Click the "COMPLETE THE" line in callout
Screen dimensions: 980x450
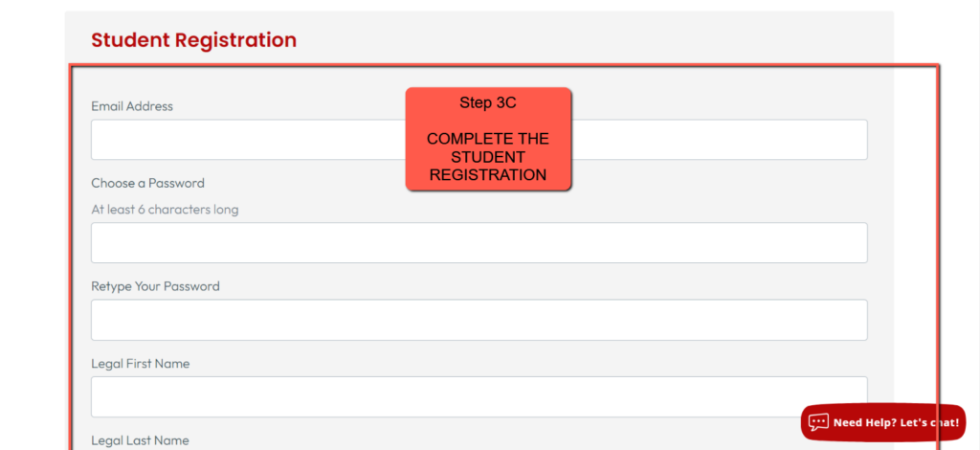(488, 139)
